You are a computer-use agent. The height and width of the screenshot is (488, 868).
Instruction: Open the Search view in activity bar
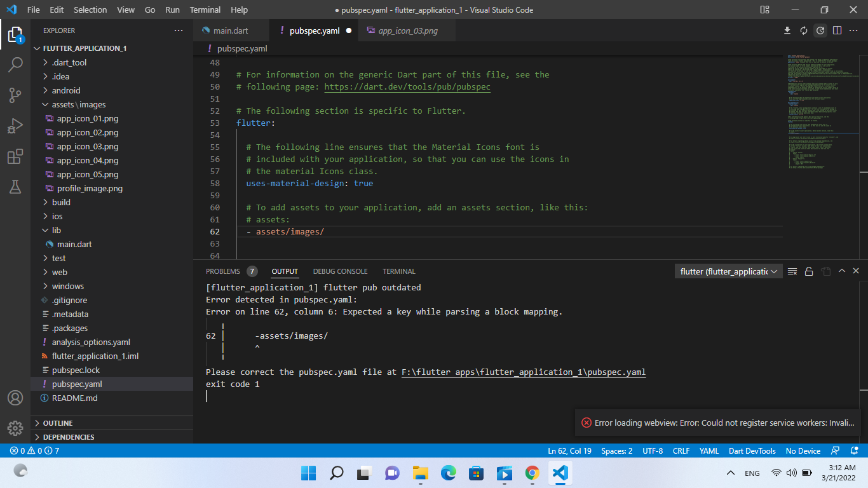15,65
